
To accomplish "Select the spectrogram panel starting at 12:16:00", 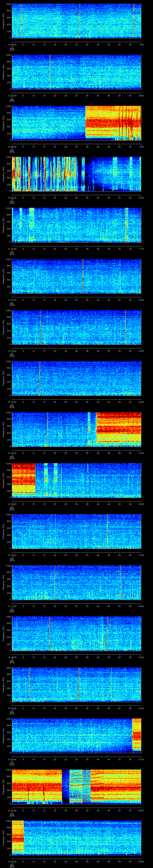I will click(x=76, y=532).
